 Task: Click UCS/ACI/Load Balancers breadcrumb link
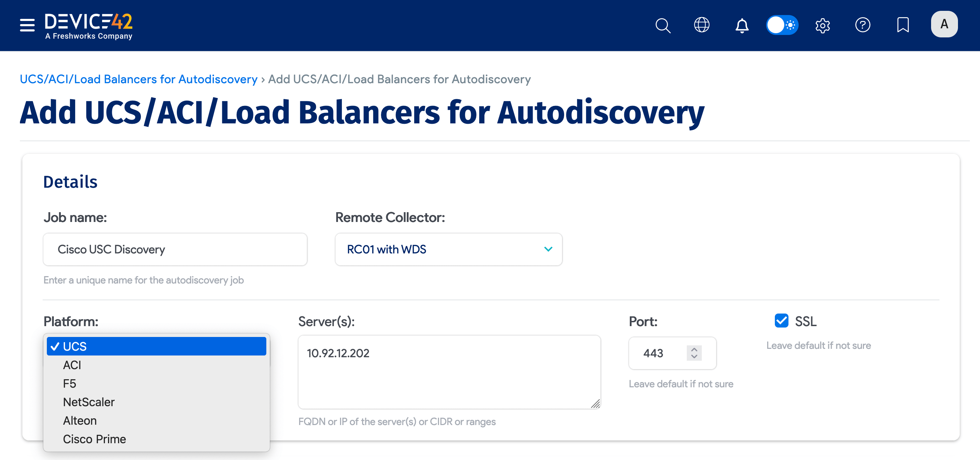pos(138,79)
